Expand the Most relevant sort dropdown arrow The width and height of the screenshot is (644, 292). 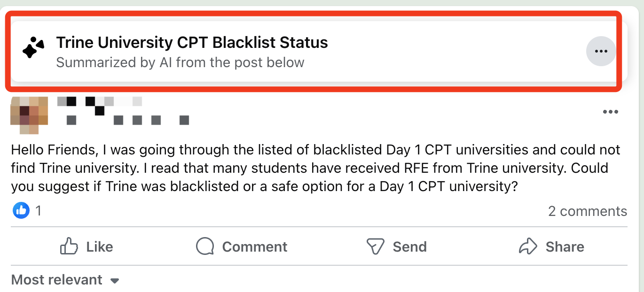[x=114, y=281]
